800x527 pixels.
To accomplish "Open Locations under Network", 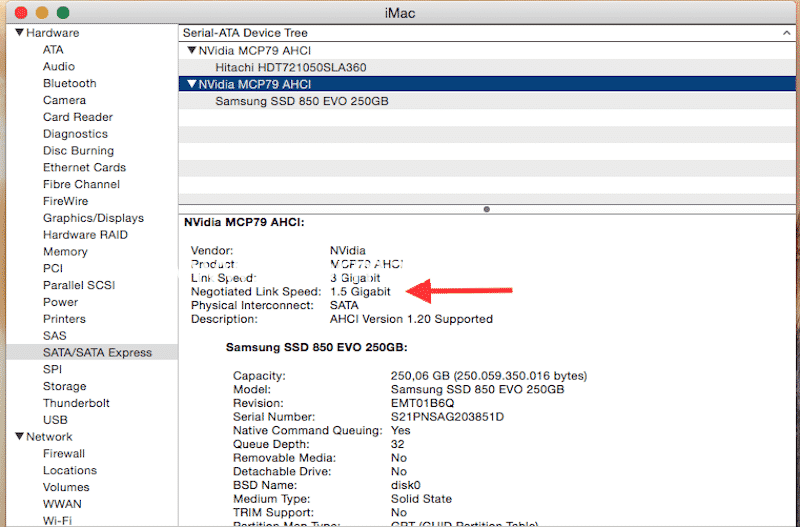I will point(69,470).
